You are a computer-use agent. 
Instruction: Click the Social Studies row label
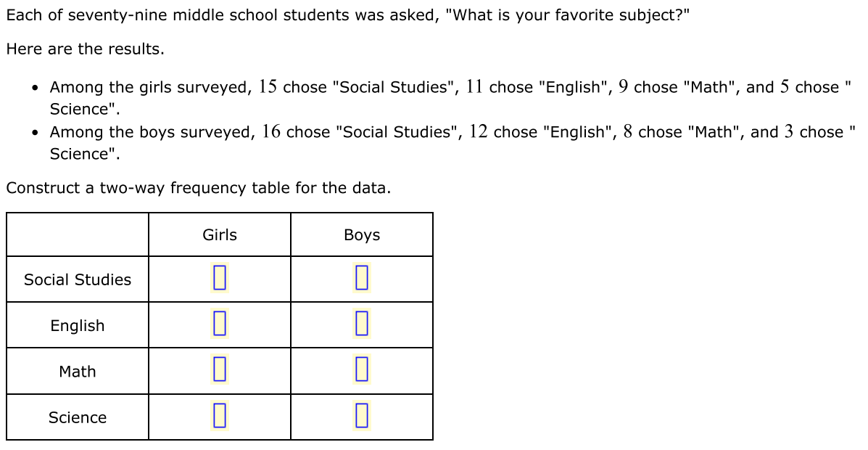pyautogui.click(x=78, y=279)
